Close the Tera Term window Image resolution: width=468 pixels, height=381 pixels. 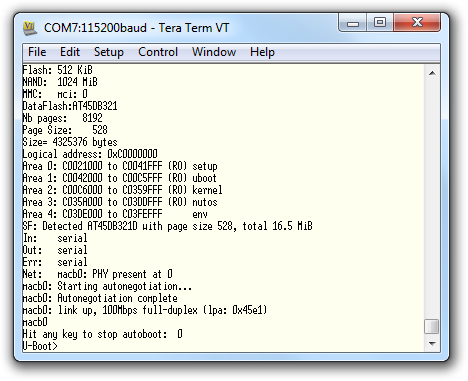417,23
